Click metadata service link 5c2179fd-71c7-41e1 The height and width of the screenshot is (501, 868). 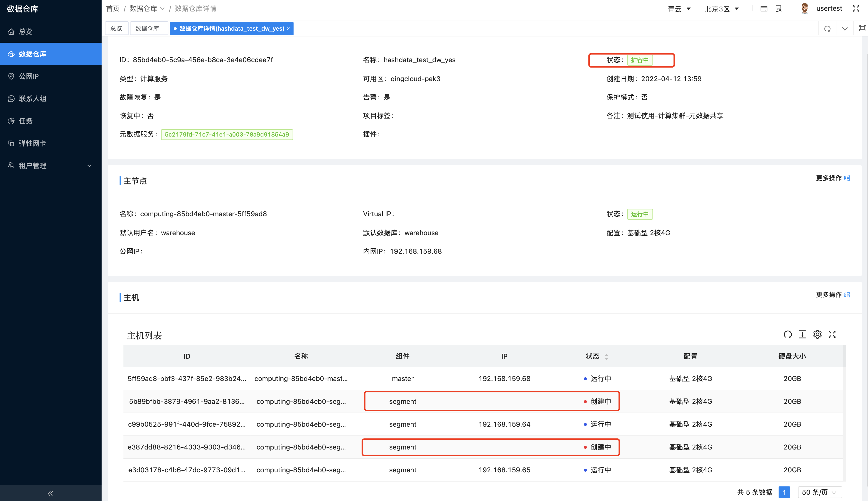[227, 135]
